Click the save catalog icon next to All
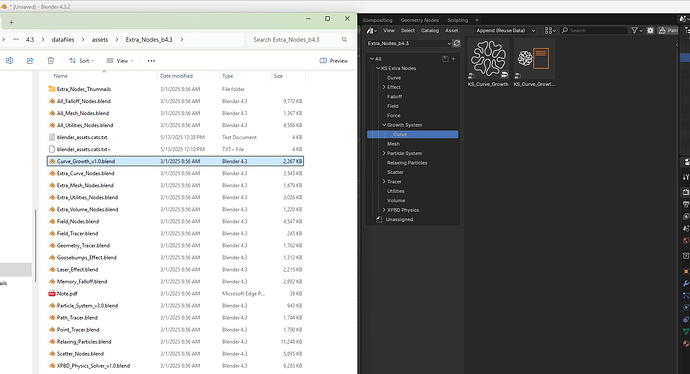This screenshot has width=690, height=374. click(445, 59)
